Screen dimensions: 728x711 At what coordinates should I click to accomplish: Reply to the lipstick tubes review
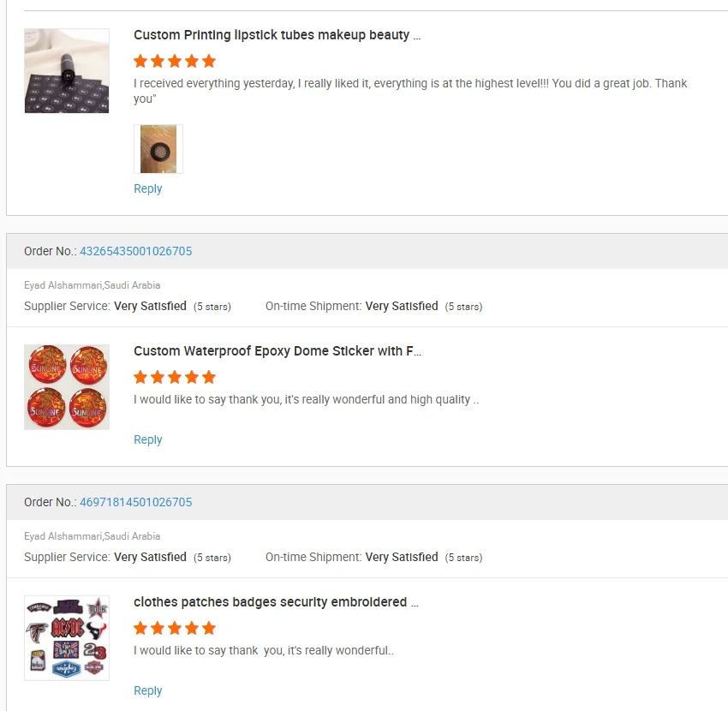pos(147,188)
